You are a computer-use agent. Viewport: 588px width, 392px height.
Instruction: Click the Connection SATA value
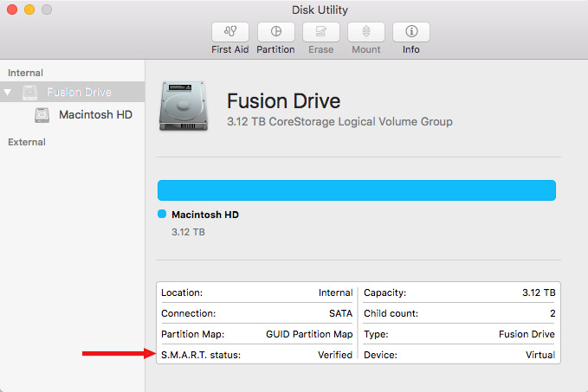(341, 313)
